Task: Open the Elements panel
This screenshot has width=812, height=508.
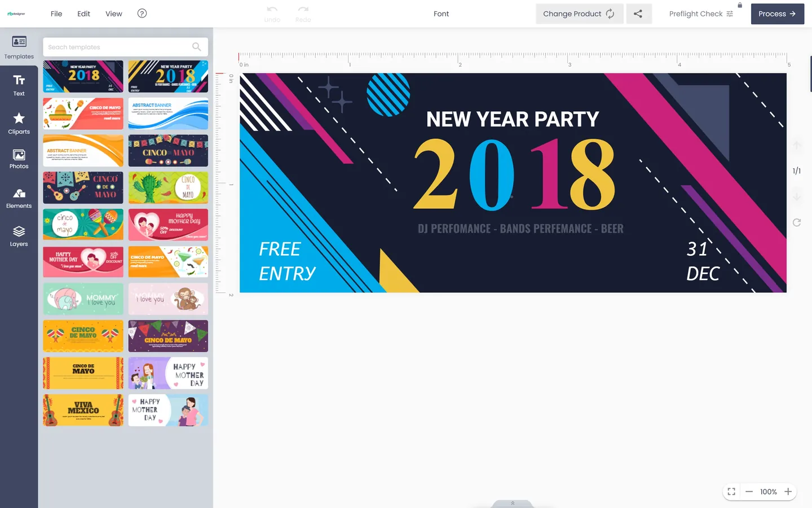Action: pos(19,198)
